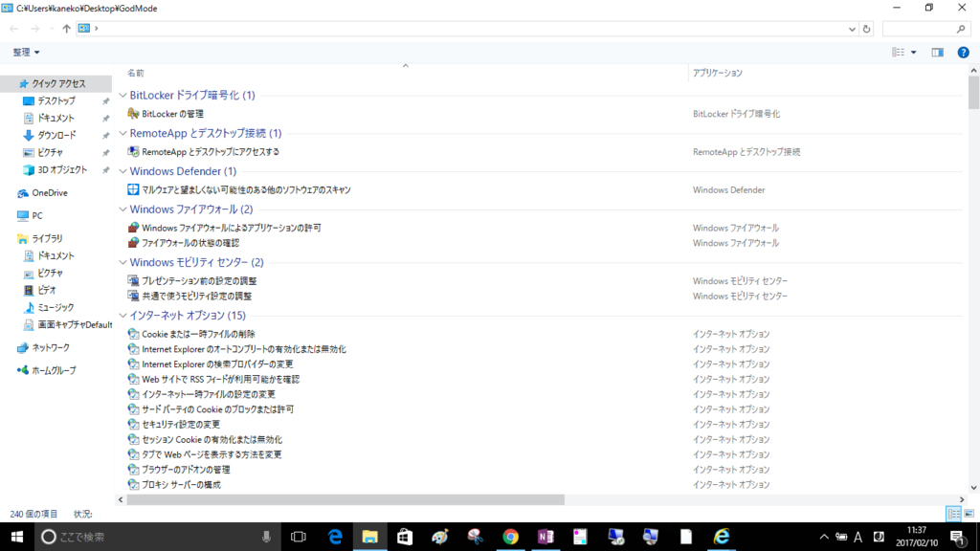This screenshot has height=551, width=980.
Task: Open the help question mark icon
Action: point(963,53)
